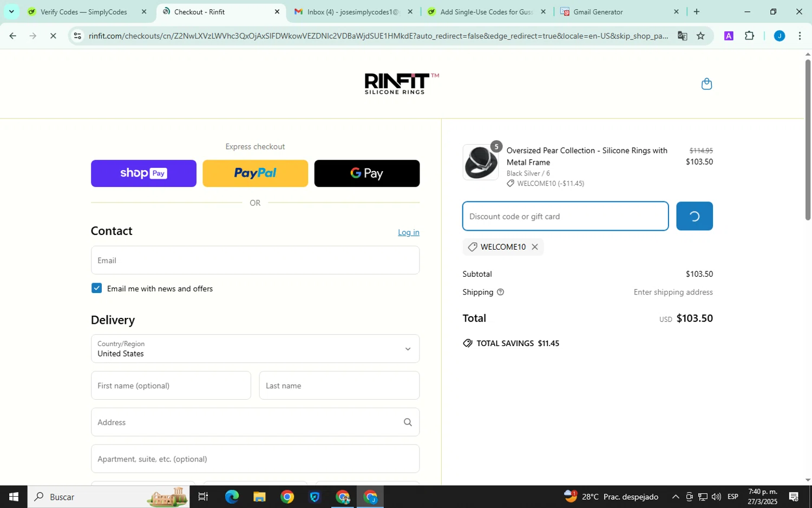Remove the WELCOME10 discount code tag
The height and width of the screenshot is (508, 812).
point(535,247)
